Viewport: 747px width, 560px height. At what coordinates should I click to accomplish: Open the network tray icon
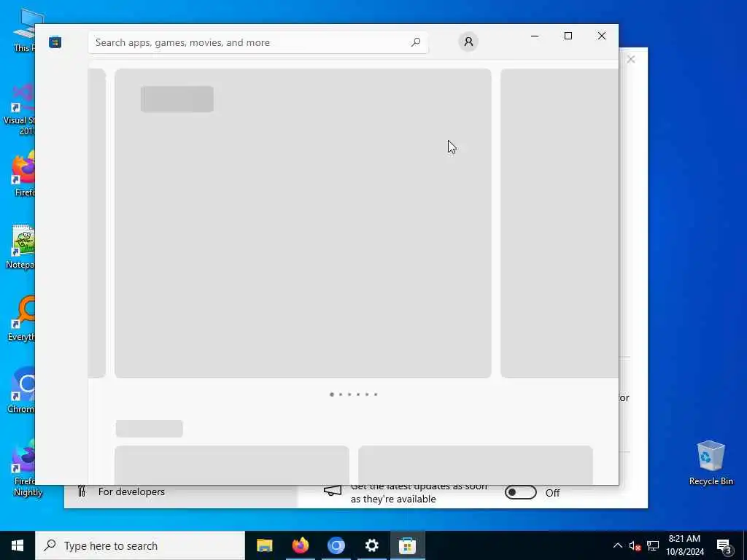pyautogui.click(x=653, y=545)
